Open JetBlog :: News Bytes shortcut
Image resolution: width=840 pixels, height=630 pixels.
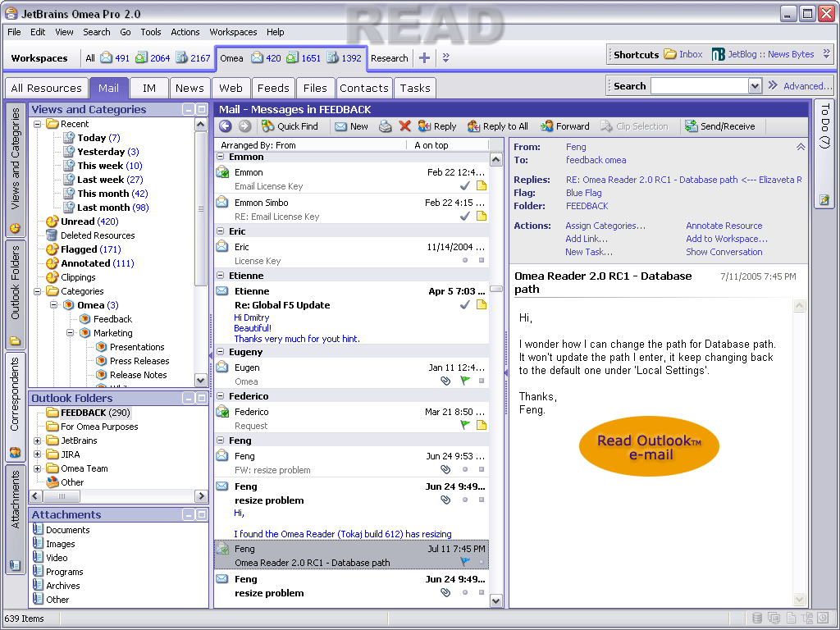point(763,54)
